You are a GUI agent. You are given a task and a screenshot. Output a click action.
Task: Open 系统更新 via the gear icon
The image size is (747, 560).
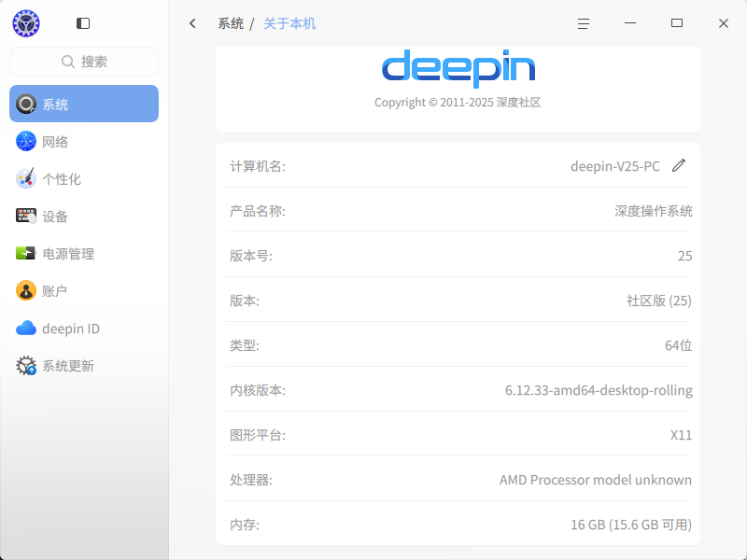pyautogui.click(x=26, y=366)
